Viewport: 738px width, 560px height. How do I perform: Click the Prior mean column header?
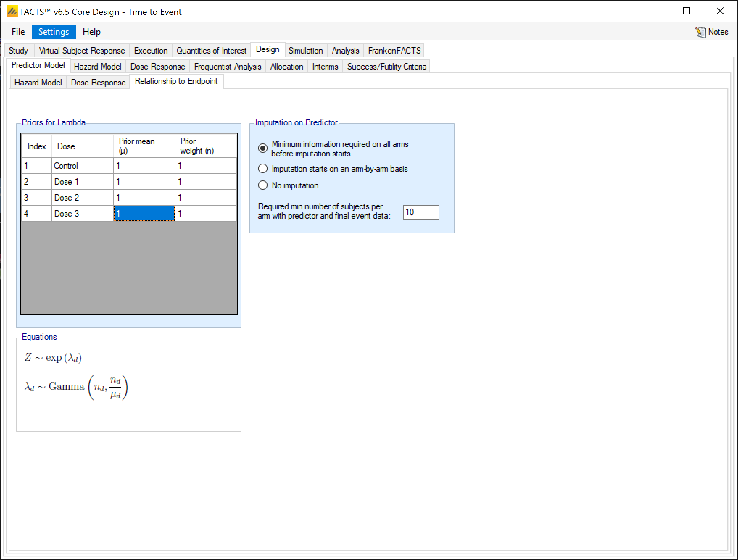coord(144,146)
